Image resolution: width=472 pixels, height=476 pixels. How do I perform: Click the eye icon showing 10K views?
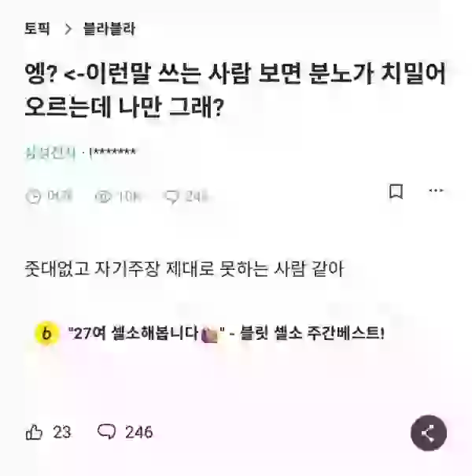tap(103, 197)
